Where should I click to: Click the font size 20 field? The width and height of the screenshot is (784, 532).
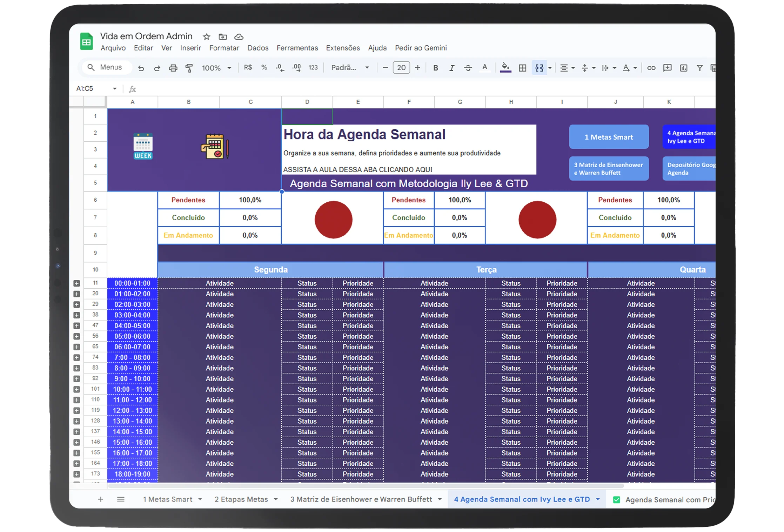tap(401, 68)
